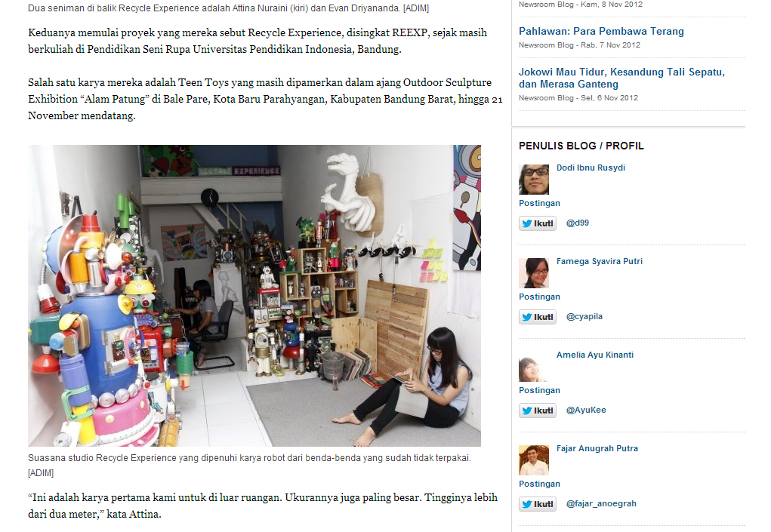
Task: Open Postingan under Dodi Ibnu Rusydi
Action: coord(539,204)
